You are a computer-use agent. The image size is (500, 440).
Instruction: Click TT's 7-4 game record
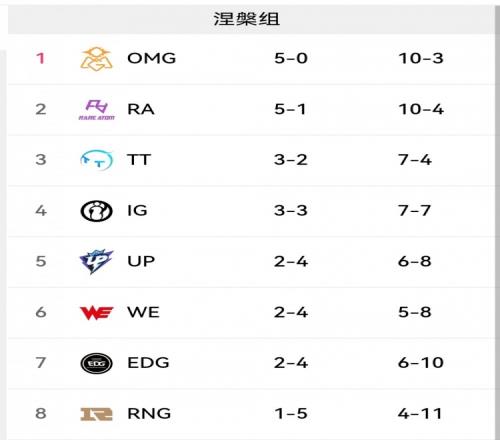[415, 160]
